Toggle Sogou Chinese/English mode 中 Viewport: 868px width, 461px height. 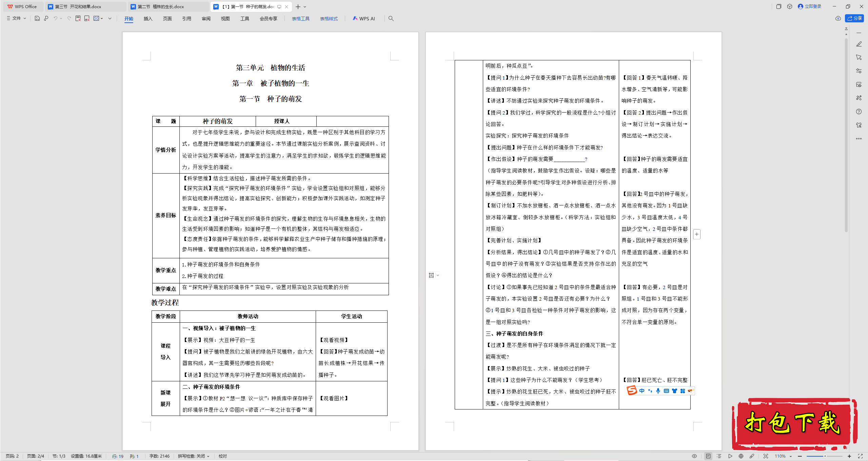[642, 391]
